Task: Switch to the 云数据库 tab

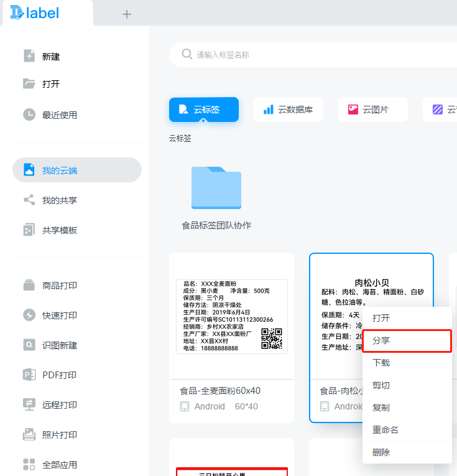Action: 288,110
